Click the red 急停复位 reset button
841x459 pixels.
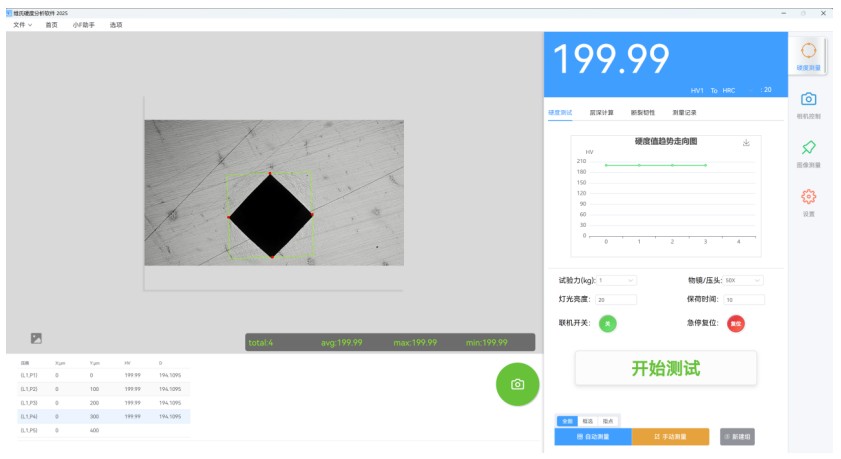coord(735,323)
